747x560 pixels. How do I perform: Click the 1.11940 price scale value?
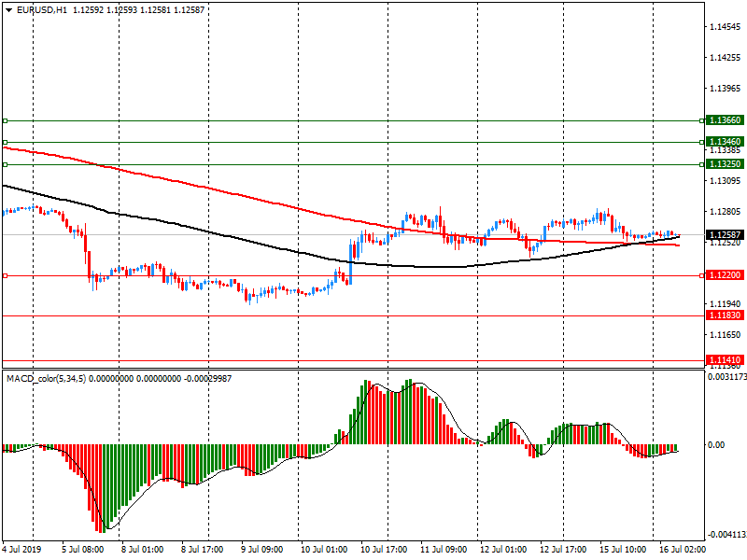(x=726, y=304)
